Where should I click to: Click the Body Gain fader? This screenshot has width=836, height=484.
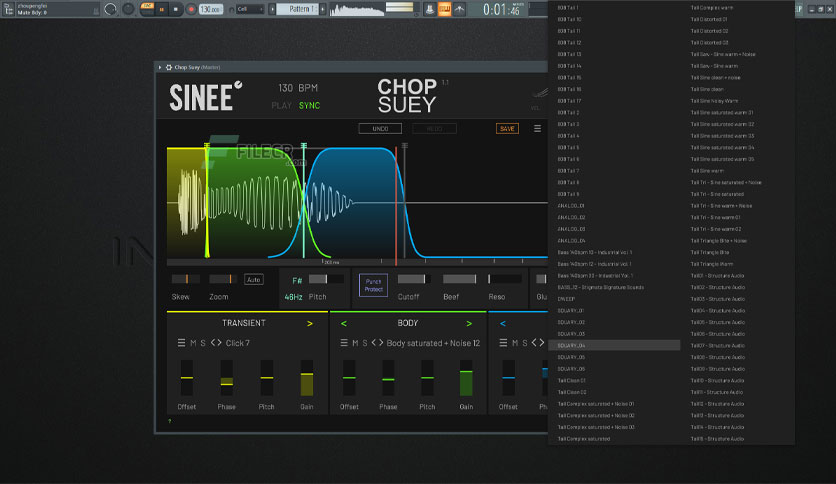pos(466,377)
